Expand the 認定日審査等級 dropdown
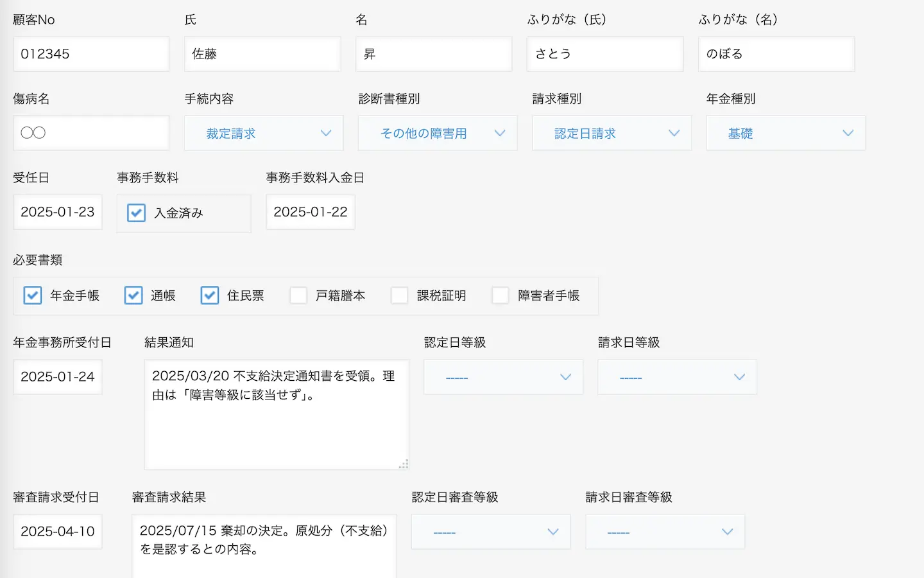Viewport: 924px width, 578px height. point(491,532)
